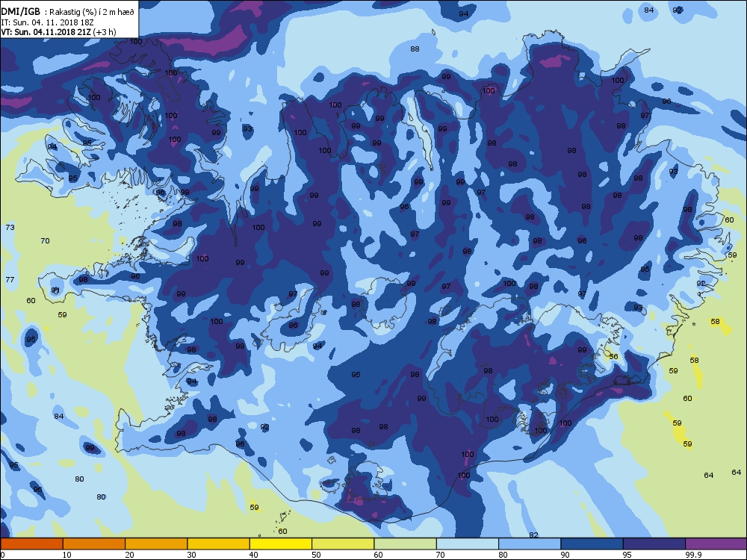The width and height of the screenshot is (747, 560).
Task: Click the valid time line 'VT: Sun. 04.11.2018 21Z (+3 h)'
Action: tap(58, 32)
